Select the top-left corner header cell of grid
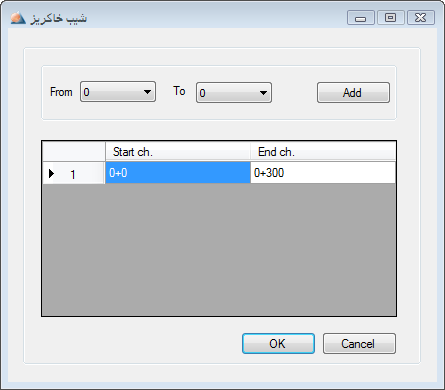This screenshot has height=390, width=445. coord(74,152)
